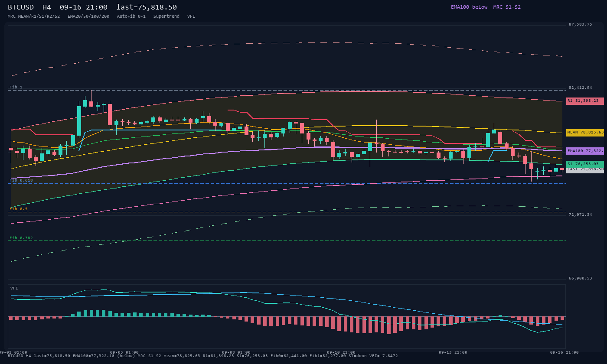607x364 pixels.
Task: Select the EMA20/50/100/200 indicator label
Action: click(88, 16)
